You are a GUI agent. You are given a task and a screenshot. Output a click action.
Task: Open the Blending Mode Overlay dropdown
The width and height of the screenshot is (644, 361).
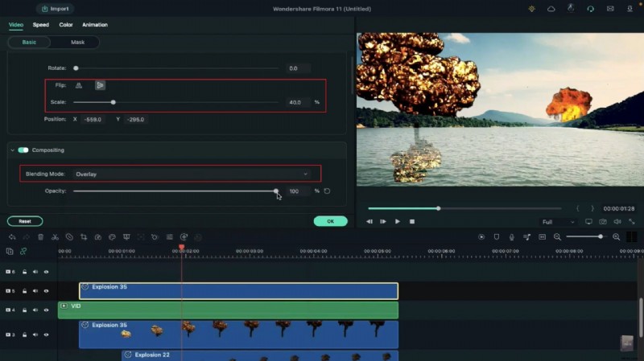click(192, 174)
